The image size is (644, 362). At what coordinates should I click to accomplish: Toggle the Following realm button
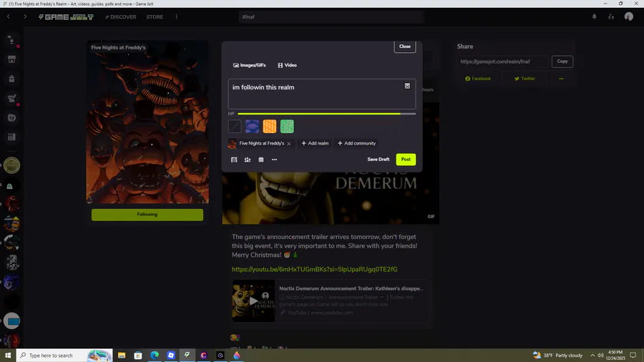147,215
